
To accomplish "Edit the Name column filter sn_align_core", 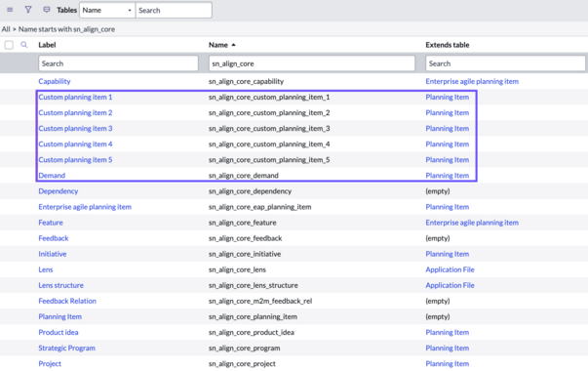I will pos(312,63).
